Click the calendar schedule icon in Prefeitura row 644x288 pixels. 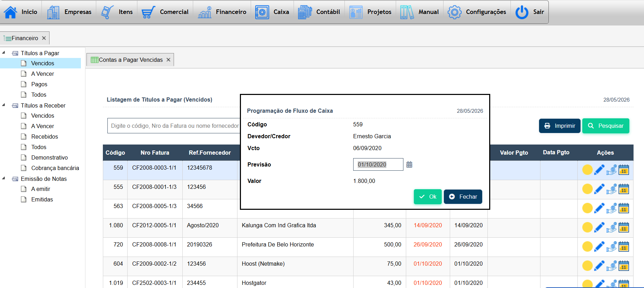624,247
